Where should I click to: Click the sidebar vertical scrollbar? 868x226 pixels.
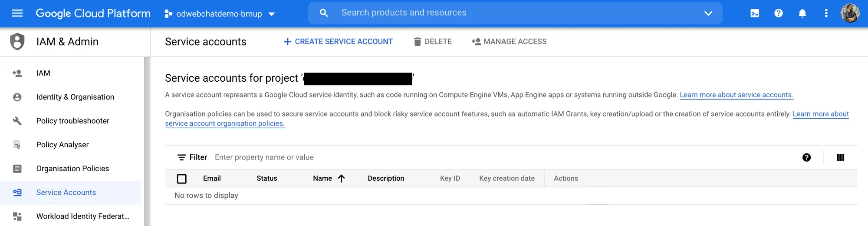(147, 141)
